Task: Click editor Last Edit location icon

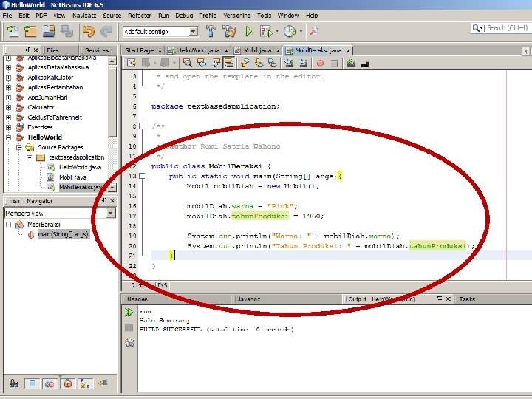Action: click(132, 63)
